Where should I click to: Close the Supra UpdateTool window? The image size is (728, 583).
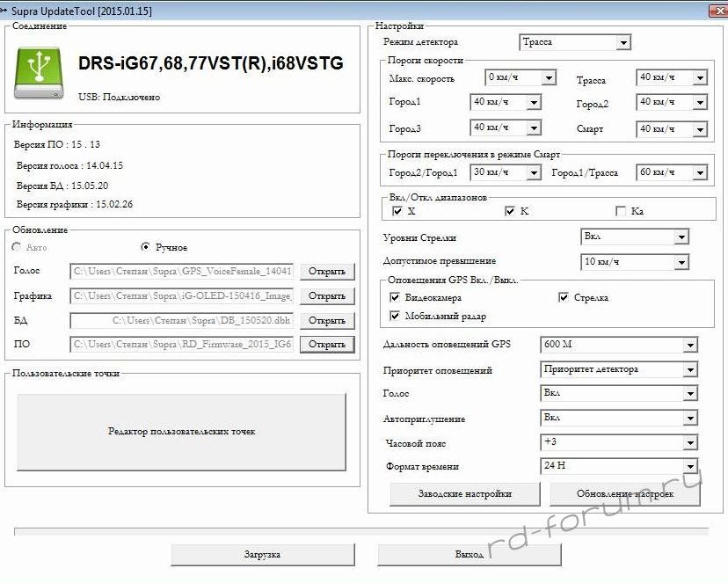coord(713,11)
